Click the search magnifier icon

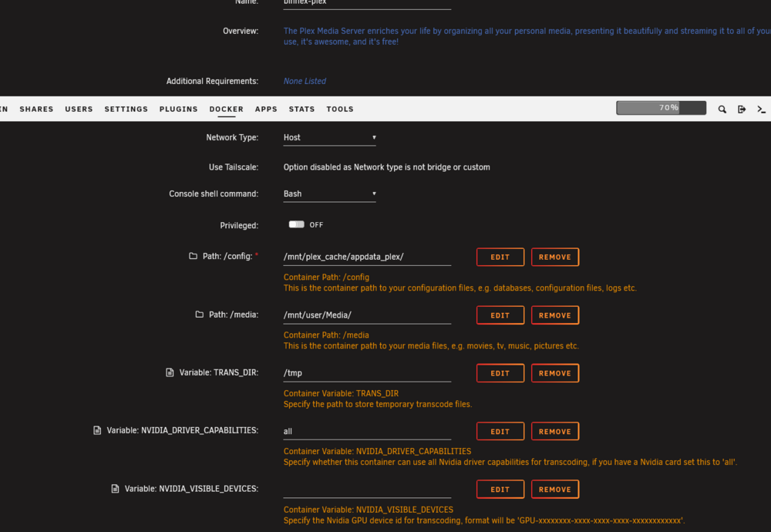[x=722, y=109]
